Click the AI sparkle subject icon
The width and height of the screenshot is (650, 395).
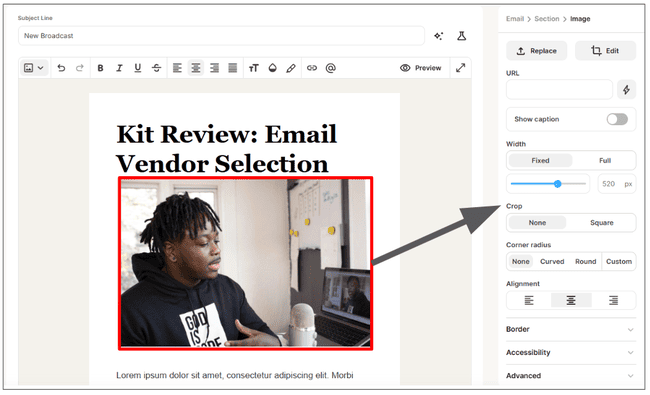tap(439, 36)
